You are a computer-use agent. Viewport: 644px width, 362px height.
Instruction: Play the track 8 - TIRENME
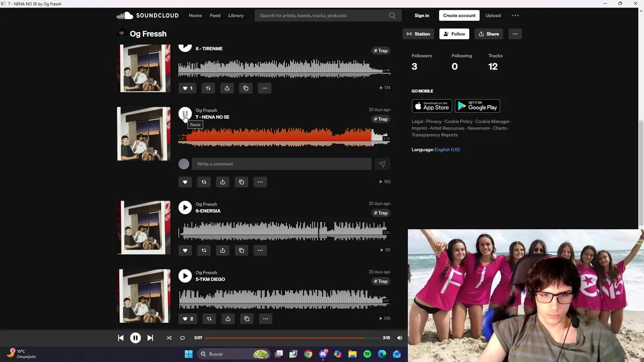click(x=185, y=47)
